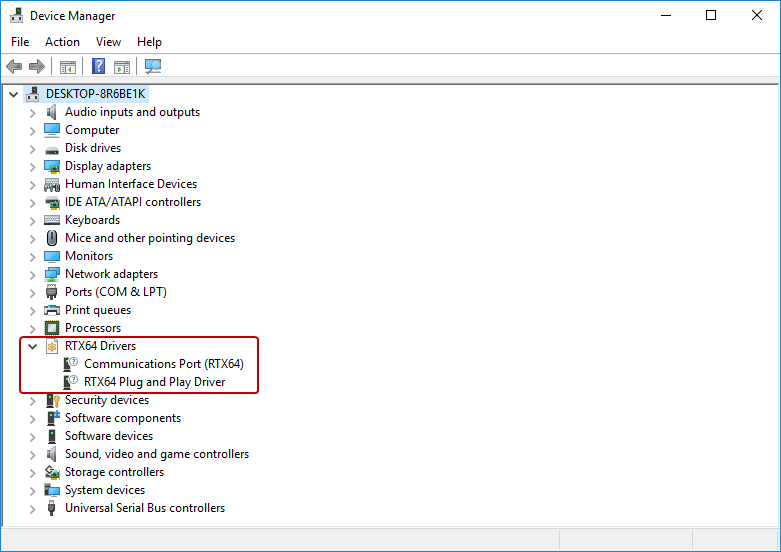
Task: Select the DESKTOP-8R6BE1K computer name
Action: tap(96, 94)
